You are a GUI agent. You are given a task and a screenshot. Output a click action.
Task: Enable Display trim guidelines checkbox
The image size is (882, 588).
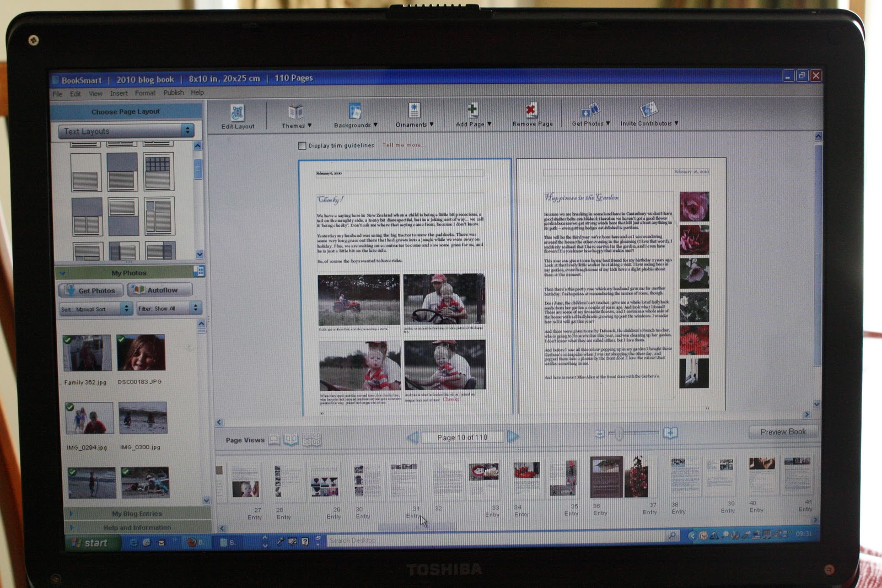pyautogui.click(x=302, y=146)
